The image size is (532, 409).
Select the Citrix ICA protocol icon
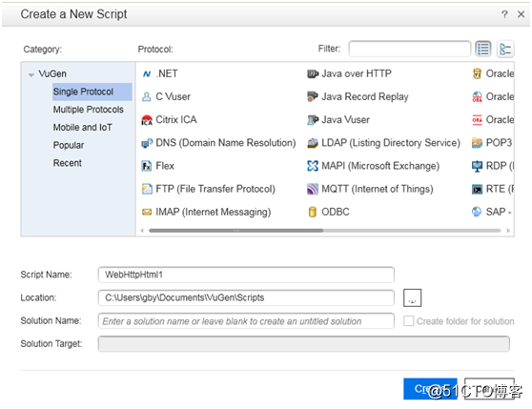pyautogui.click(x=147, y=120)
